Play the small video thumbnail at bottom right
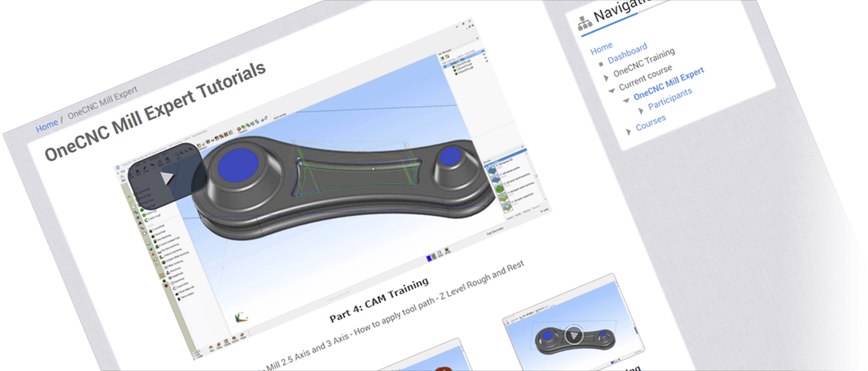 coord(574,335)
